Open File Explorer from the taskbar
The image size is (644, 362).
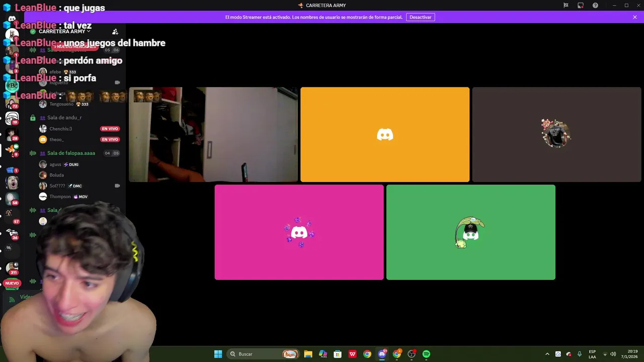pos(308,354)
